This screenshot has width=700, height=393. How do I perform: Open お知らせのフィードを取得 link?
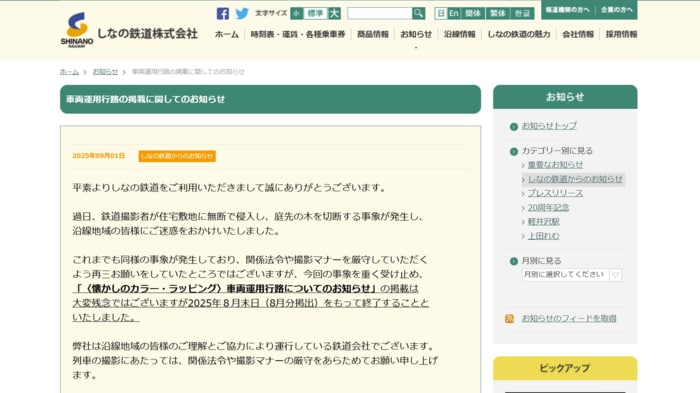click(x=569, y=318)
